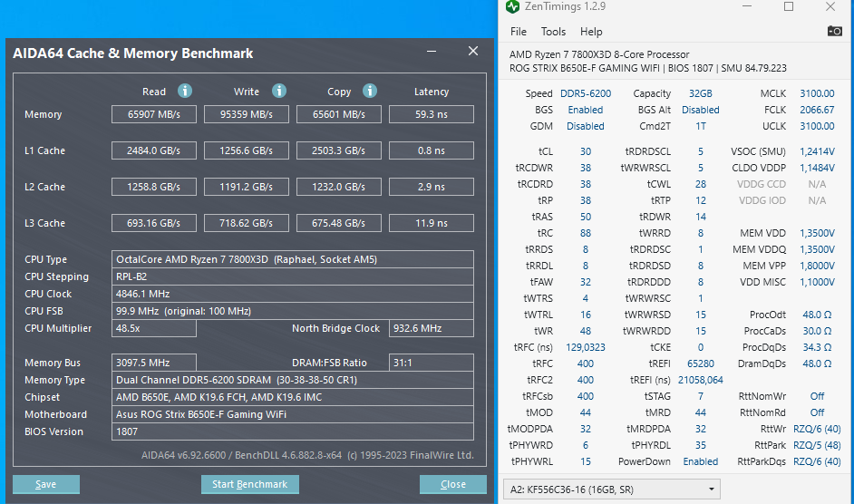This screenshot has height=504, width=854.
Task: Click Memory Latency value 59.3 ns
Action: [432, 114]
